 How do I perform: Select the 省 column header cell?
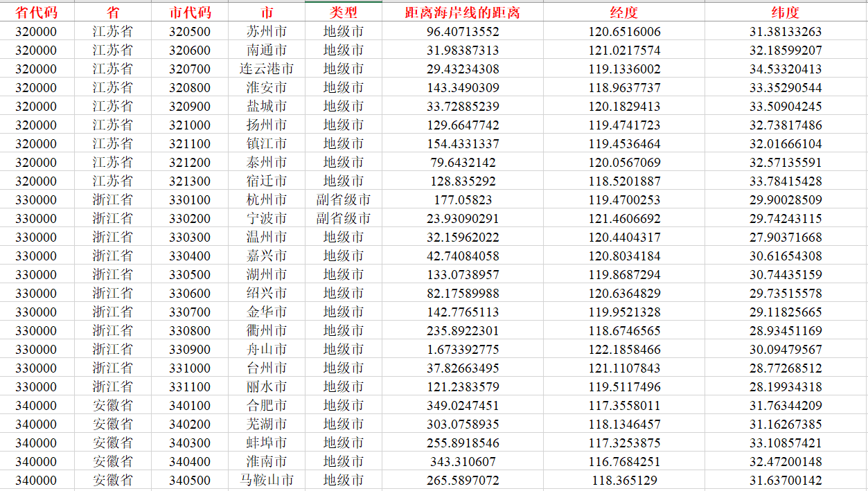(113, 12)
